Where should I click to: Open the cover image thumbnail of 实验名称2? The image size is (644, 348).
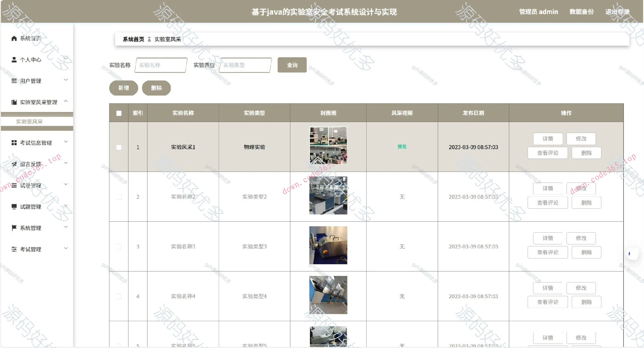(328, 195)
